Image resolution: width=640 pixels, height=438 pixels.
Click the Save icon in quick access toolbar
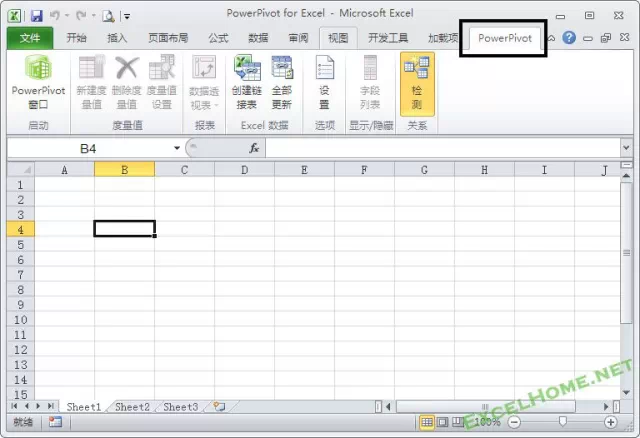[x=37, y=16]
